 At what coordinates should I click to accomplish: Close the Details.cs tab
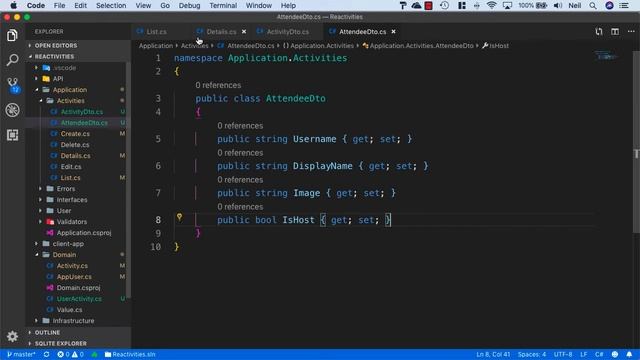[x=244, y=31]
